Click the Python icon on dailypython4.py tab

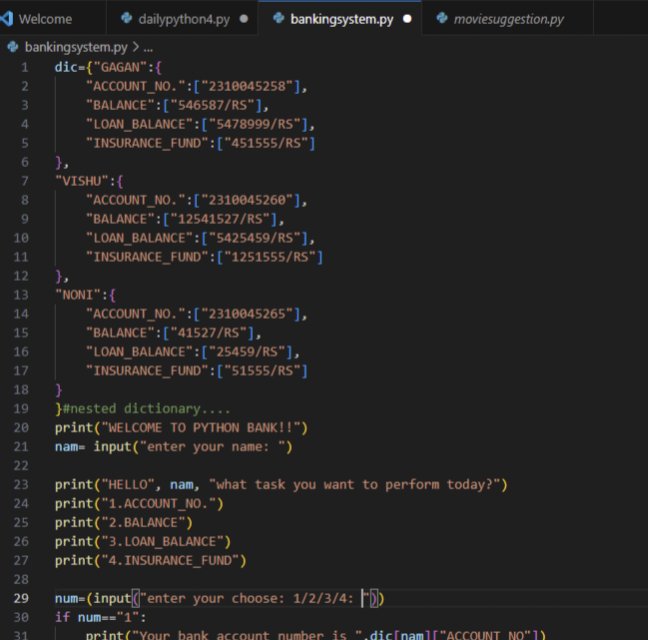coord(126,18)
